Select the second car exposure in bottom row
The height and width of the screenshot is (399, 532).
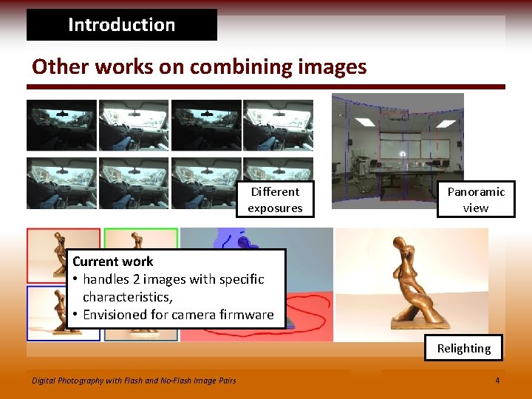point(134,183)
